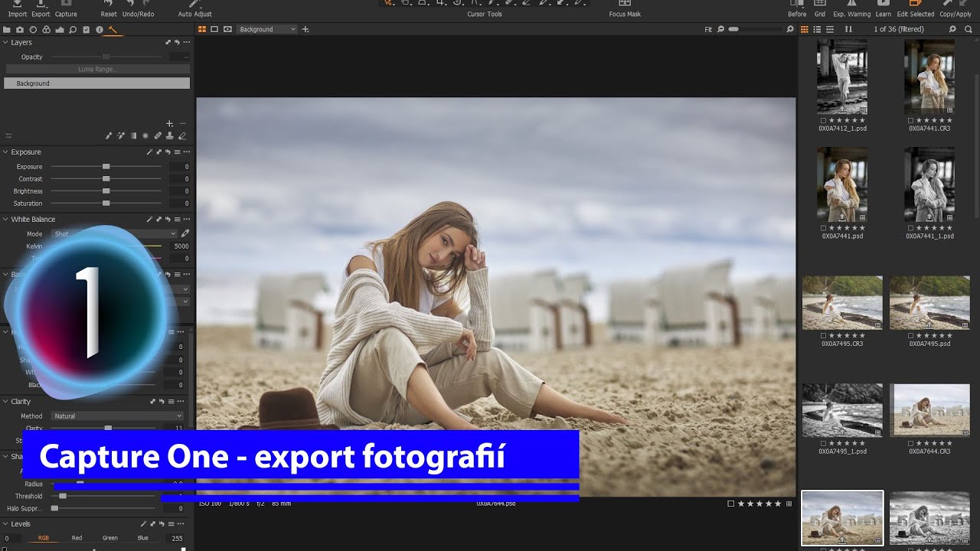Viewport: 980px width, 551px height.
Task: Select the Background layer row
Action: [x=97, y=83]
